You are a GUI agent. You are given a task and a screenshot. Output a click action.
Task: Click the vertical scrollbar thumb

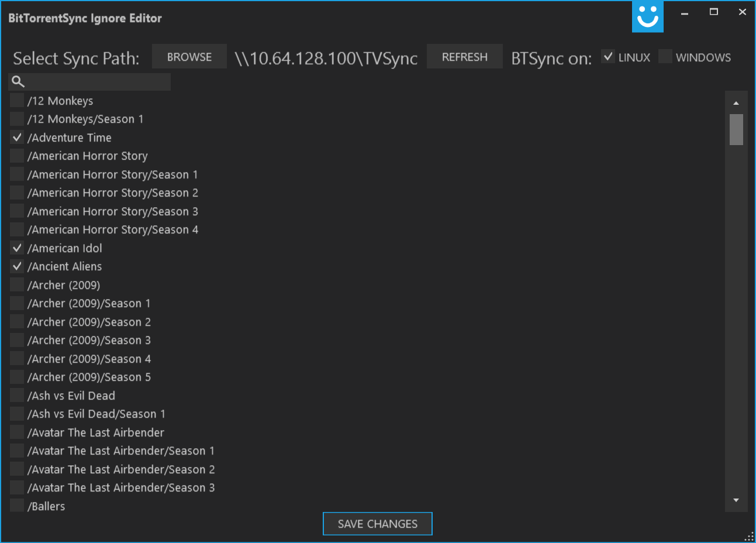pyautogui.click(x=736, y=129)
